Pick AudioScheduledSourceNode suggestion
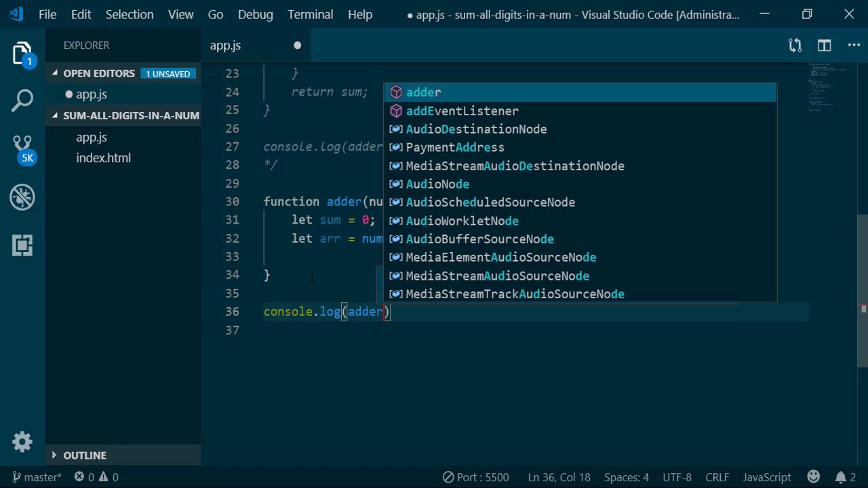This screenshot has height=488, width=868. (580, 203)
